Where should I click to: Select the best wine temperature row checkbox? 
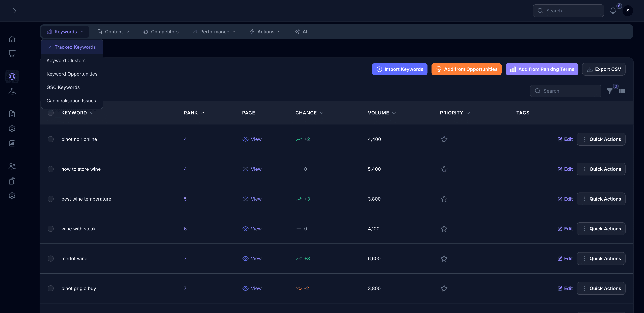(x=50, y=199)
